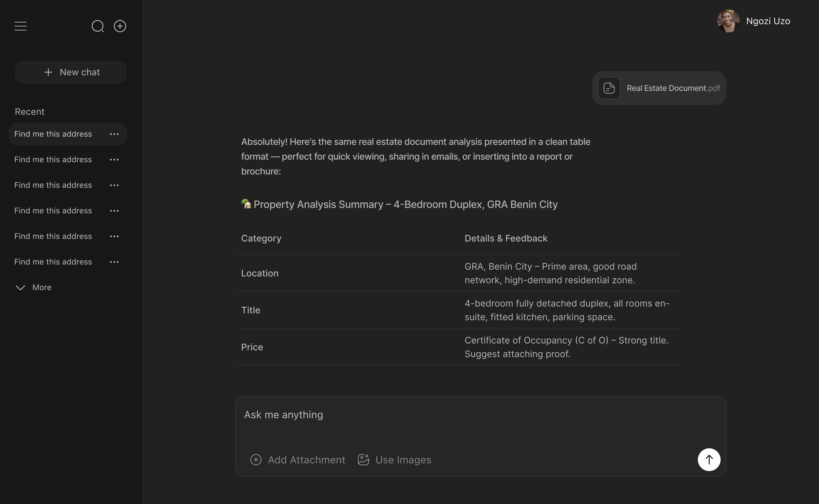The height and width of the screenshot is (504, 819).
Task: Click the Add Attachment plus icon
Action: [256, 460]
